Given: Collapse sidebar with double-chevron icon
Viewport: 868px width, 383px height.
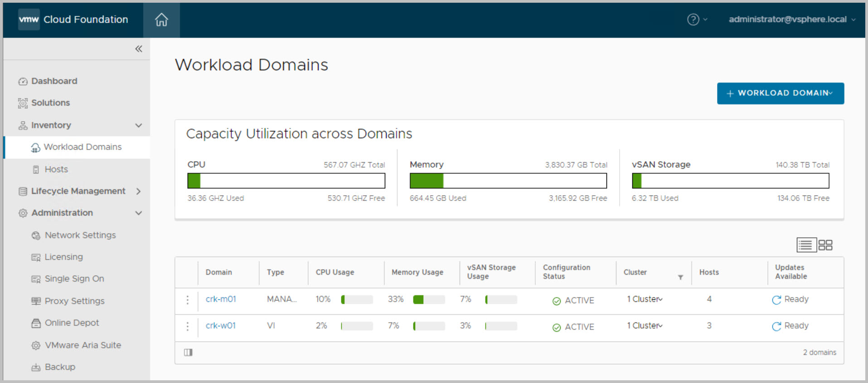Looking at the screenshot, I should 139,49.
